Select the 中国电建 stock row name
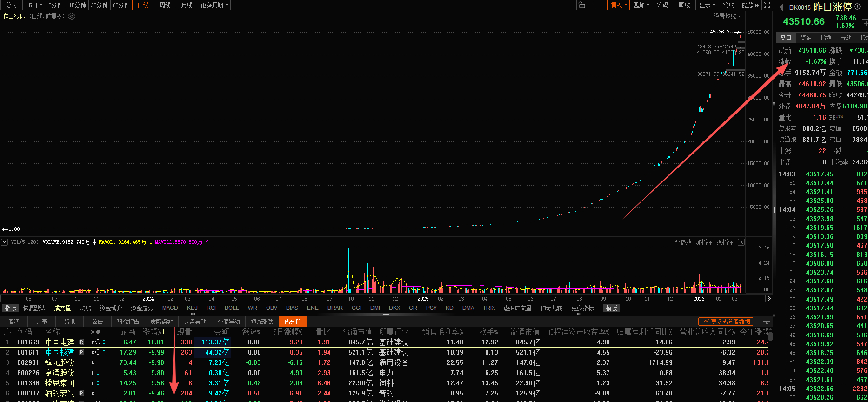This screenshot has height=402, width=868. (x=60, y=342)
